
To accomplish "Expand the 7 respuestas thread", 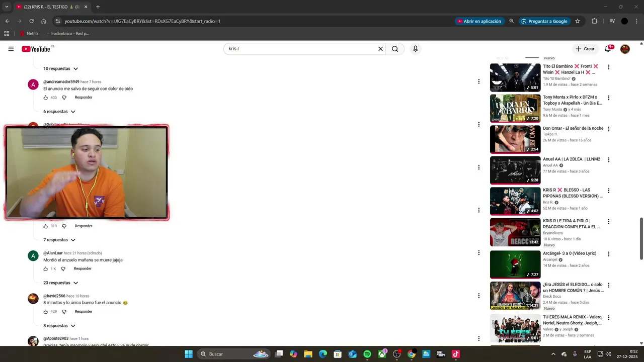I will coord(59,240).
